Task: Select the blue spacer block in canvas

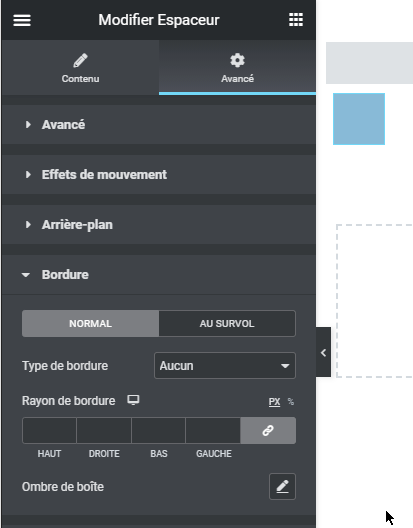Action: 359,119
